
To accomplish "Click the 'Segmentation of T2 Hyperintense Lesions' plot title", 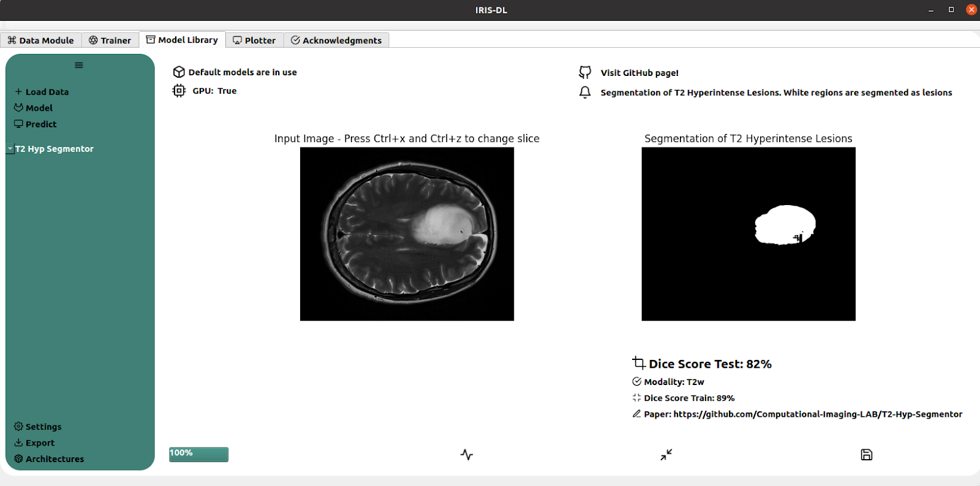I will point(748,138).
